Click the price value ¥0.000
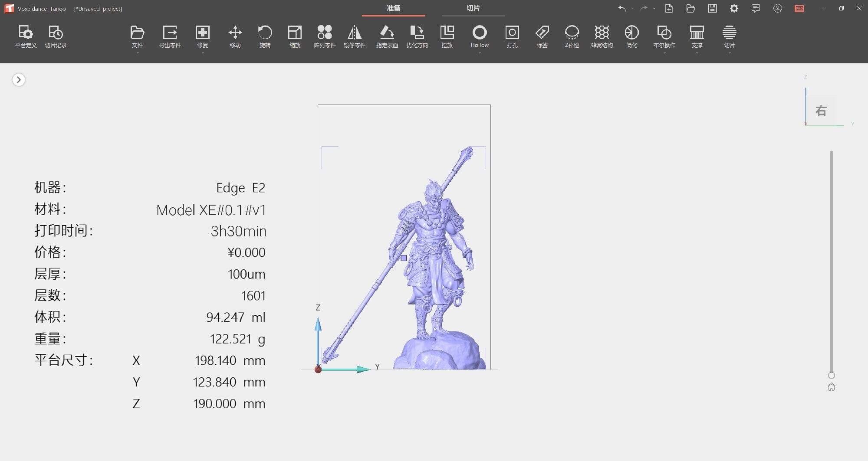The image size is (868, 461). 246,252
